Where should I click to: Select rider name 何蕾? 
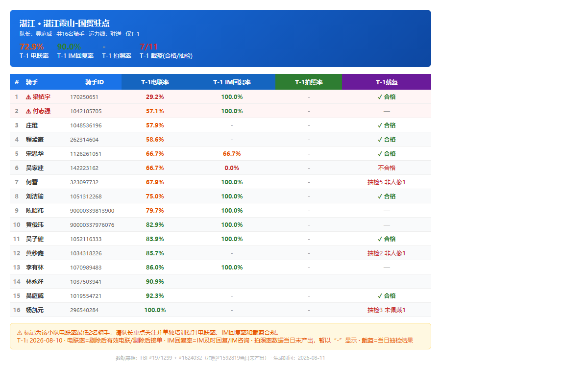click(x=32, y=182)
